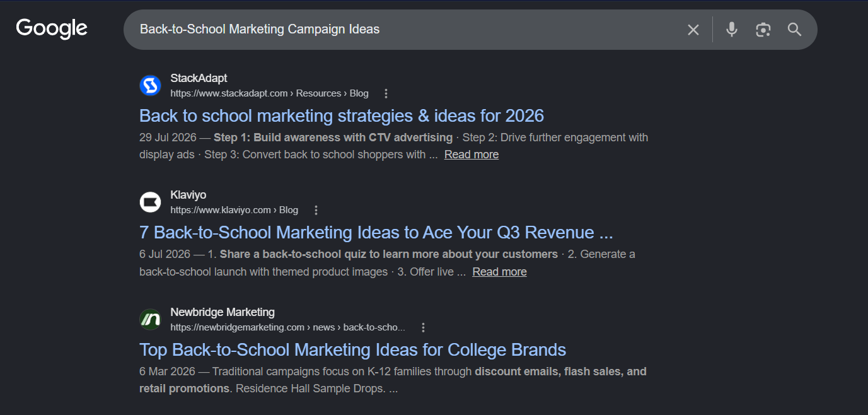This screenshot has height=415, width=868.
Task: Open more options for Klaviyo result
Action: pyautogui.click(x=316, y=210)
